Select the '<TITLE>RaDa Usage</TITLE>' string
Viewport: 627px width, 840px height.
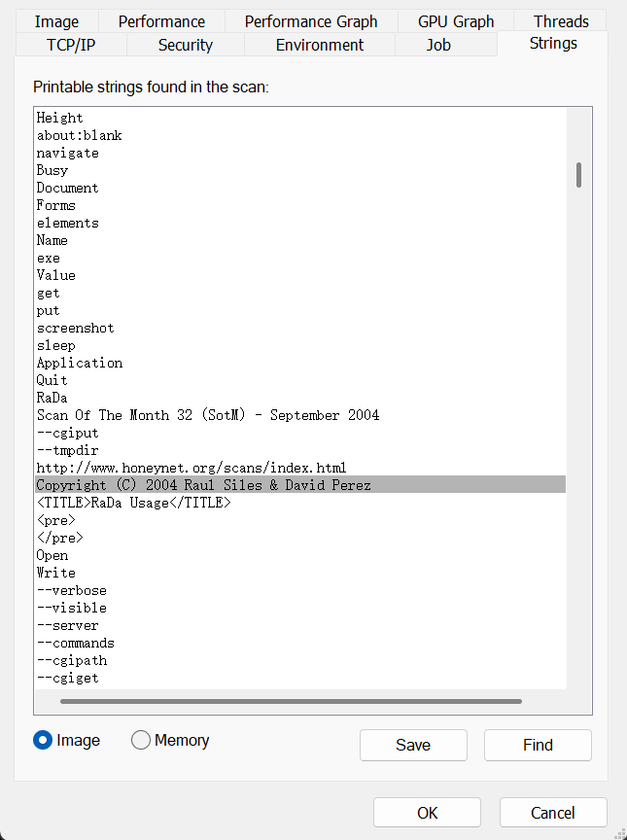[x=300, y=503]
